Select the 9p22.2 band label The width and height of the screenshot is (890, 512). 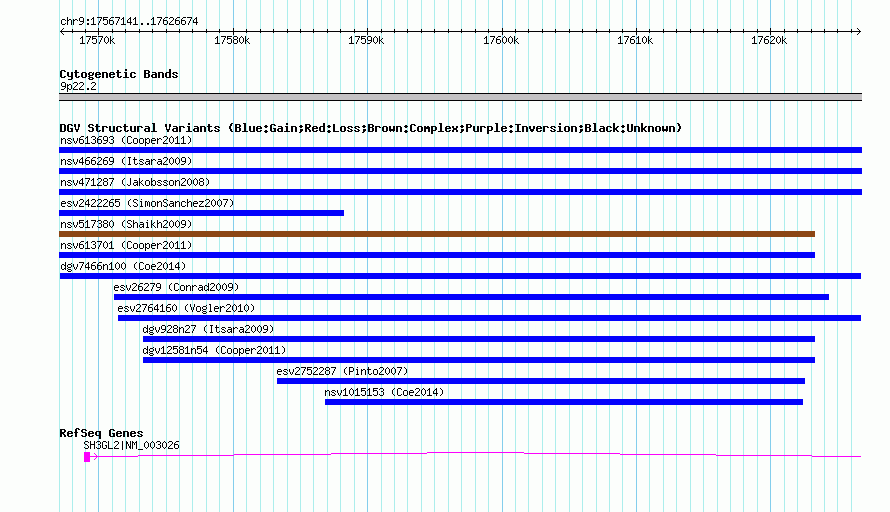click(x=78, y=86)
